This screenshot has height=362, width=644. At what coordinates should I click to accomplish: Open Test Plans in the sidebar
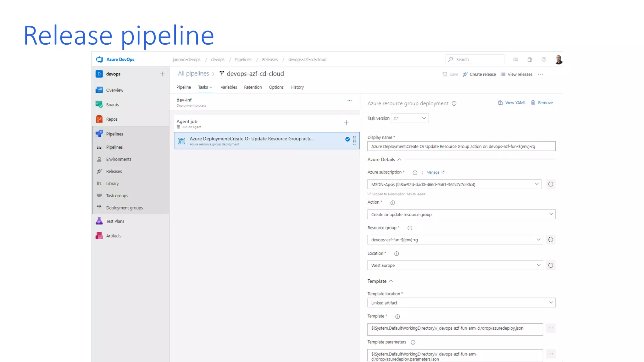point(115,221)
